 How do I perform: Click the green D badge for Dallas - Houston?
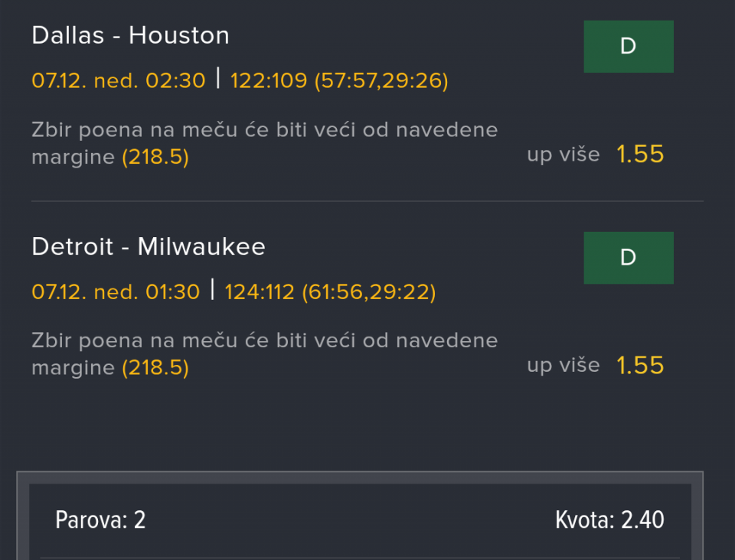628,47
